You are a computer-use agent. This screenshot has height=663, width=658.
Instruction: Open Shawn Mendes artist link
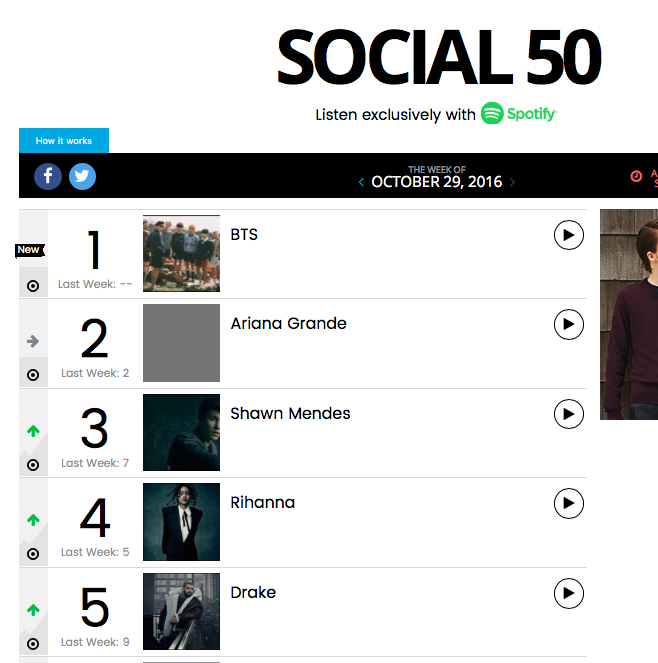pos(290,413)
